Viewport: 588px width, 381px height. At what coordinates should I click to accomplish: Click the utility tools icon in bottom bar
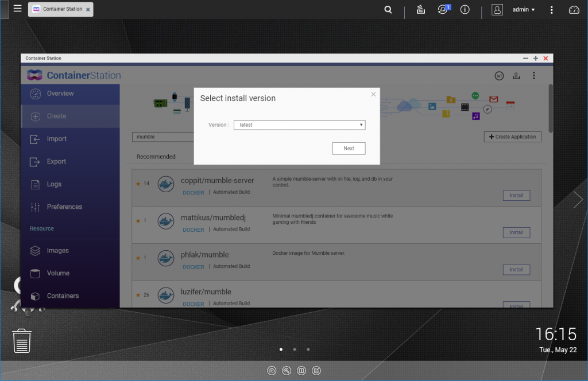click(287, 371)
